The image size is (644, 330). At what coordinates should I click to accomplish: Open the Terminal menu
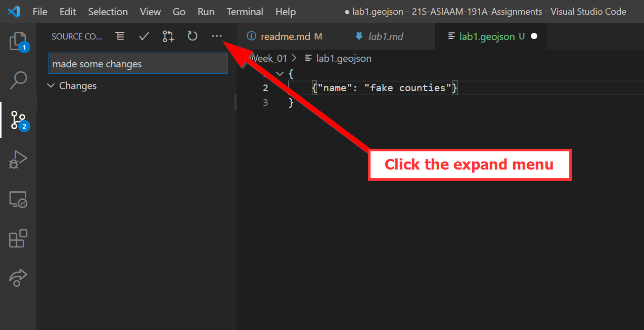(x=245, y=12)
